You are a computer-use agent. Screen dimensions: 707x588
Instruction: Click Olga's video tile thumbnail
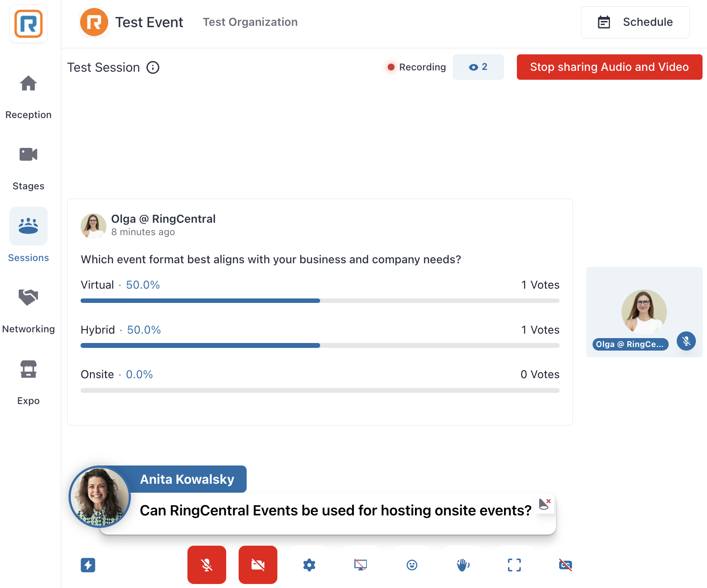tap(644, 312)
